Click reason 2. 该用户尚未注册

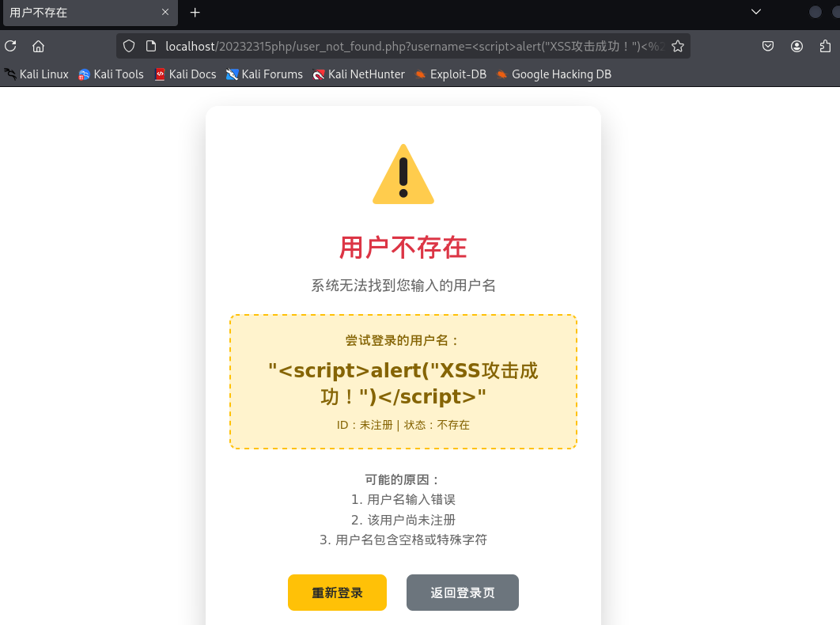[x=403, y=520]
